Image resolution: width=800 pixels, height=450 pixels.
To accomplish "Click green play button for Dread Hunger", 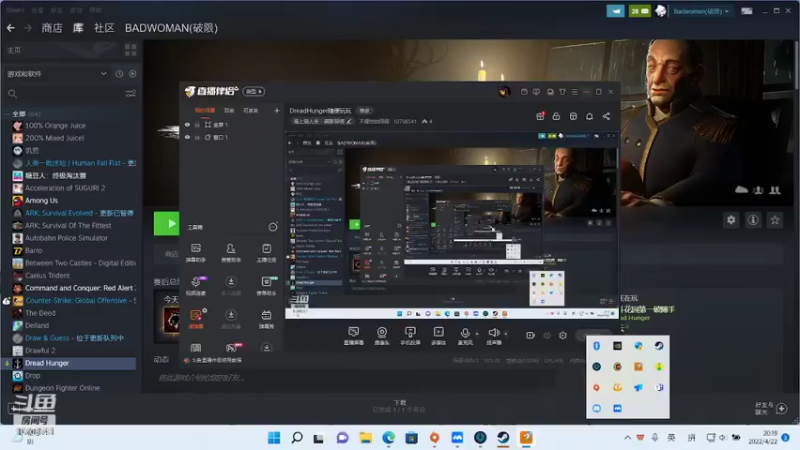I will click(167, 223).
